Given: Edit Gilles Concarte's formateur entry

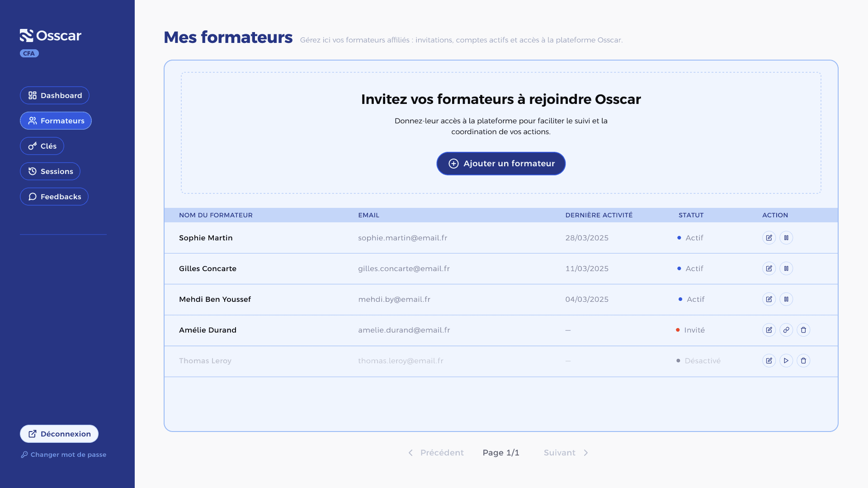Looking at the screenshot, I should (x=769, y=268).
